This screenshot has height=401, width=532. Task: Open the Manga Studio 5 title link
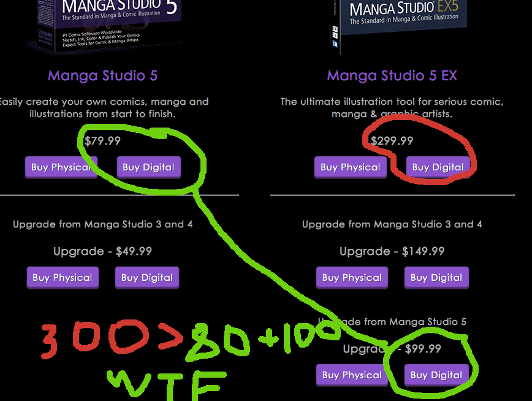[x=103, y=75]
